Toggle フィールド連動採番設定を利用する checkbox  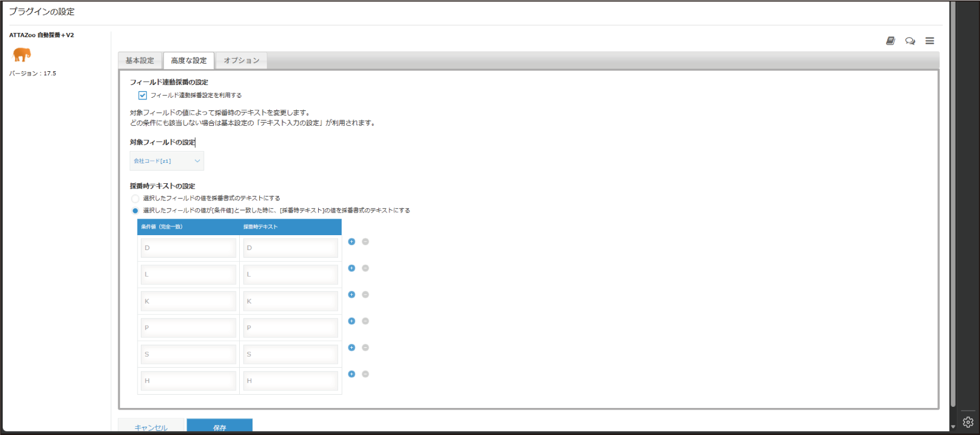[143, 96]
